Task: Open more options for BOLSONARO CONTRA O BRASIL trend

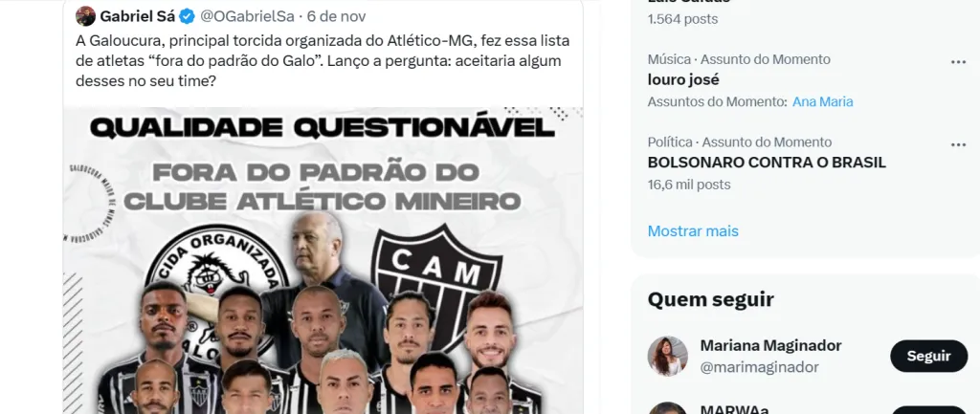Action: point(958,144)
